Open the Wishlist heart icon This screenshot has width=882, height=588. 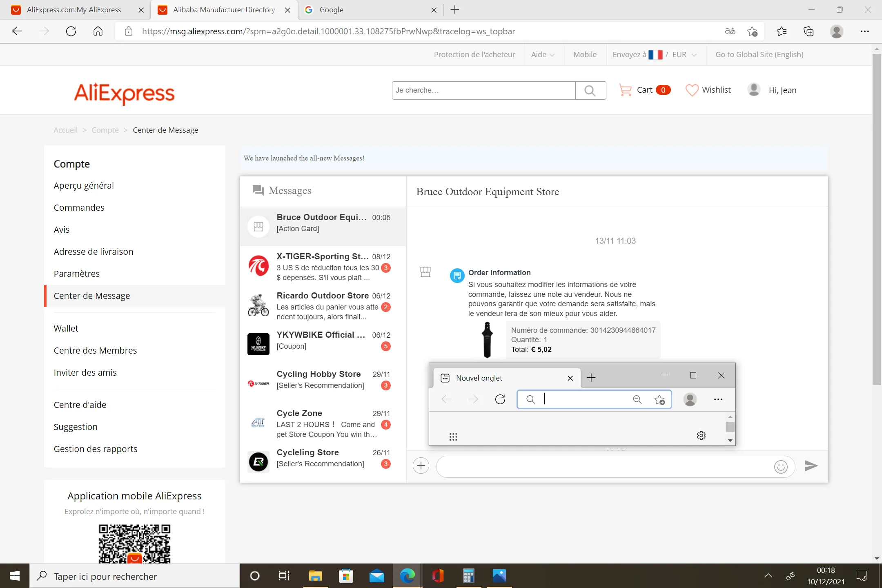692,90
